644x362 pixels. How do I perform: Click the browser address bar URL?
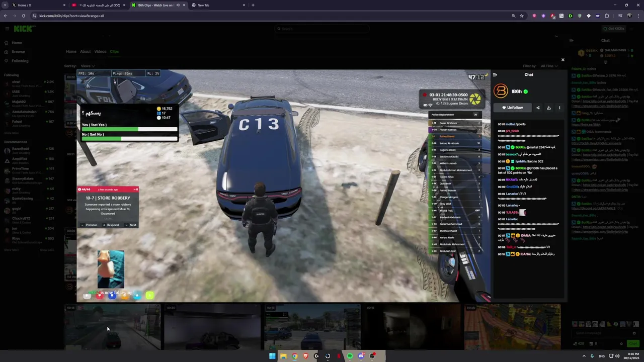click(x=71, y=16)
